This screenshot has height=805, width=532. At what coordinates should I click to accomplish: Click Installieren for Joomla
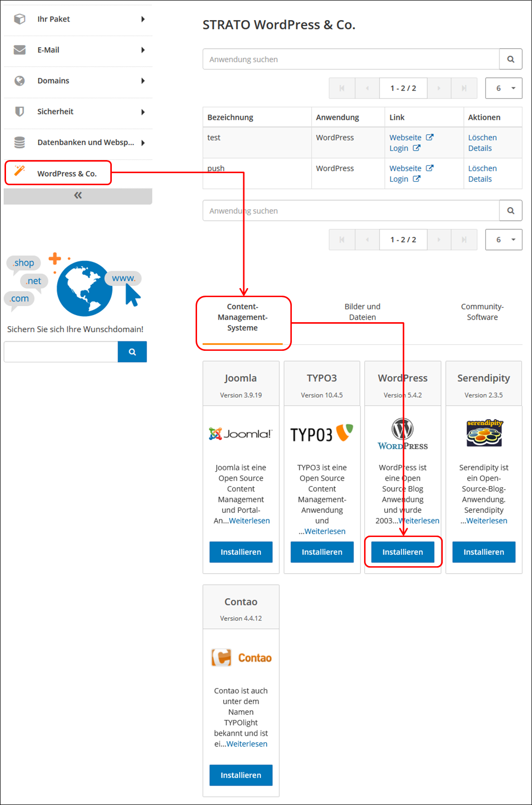tap(241, 552)
